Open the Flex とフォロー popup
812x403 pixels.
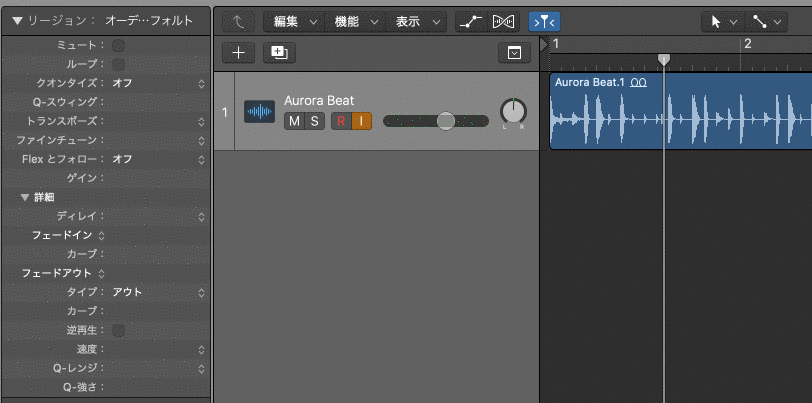(158, 160)
